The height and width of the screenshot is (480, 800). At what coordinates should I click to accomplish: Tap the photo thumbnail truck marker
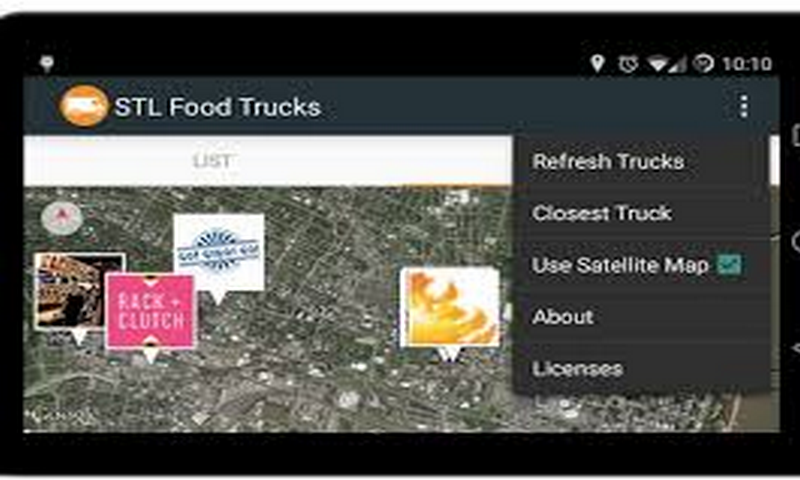(79, 291)
